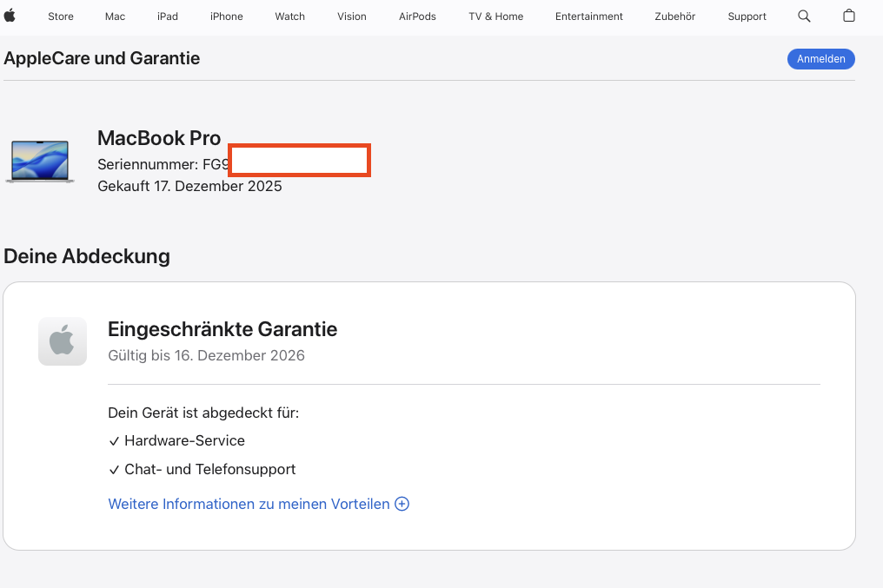Open the shopping bag icon
Viewport: 883px width, 588px height.
(849, 17)
